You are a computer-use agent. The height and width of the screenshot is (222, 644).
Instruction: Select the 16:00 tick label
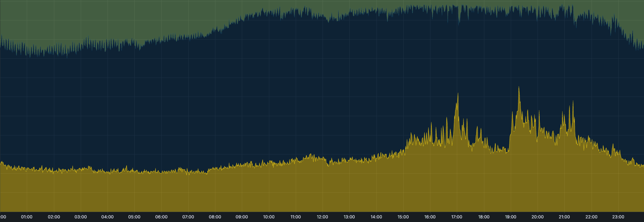430,217
